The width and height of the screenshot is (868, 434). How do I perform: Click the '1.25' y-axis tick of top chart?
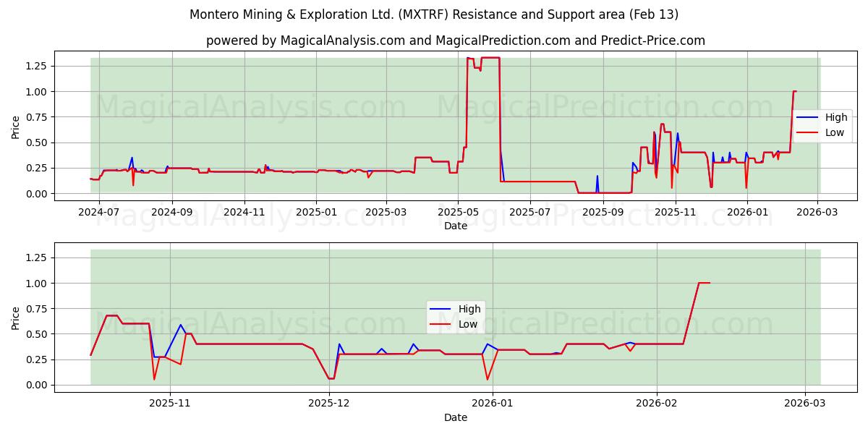[x=38, y=66]
